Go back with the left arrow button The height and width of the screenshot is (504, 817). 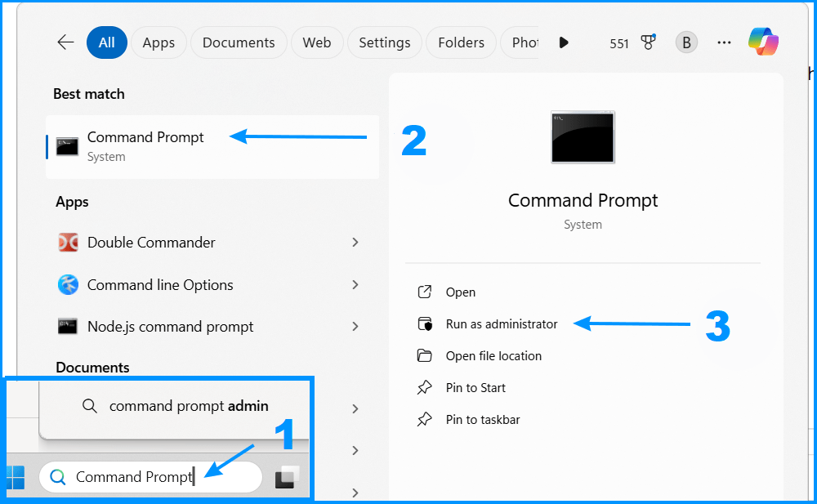tap(65, 42)
